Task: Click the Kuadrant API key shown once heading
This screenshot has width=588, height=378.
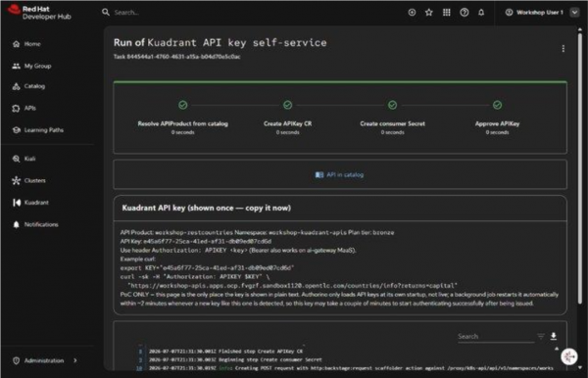Action: click(206, 208)
